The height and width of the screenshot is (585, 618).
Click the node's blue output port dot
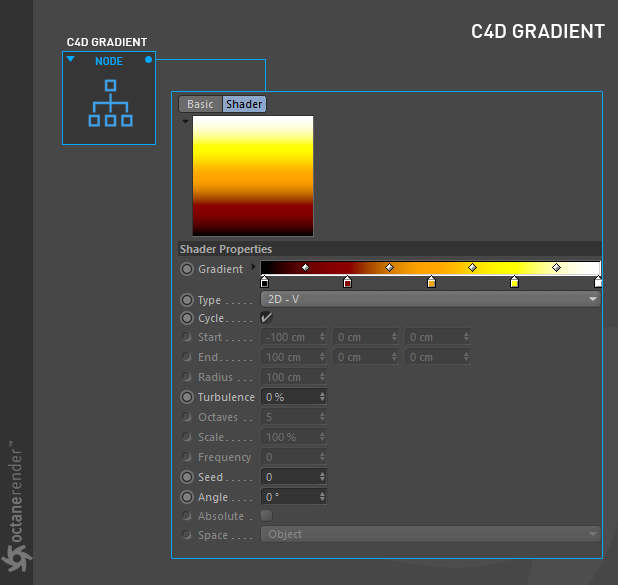pos(149,60)
